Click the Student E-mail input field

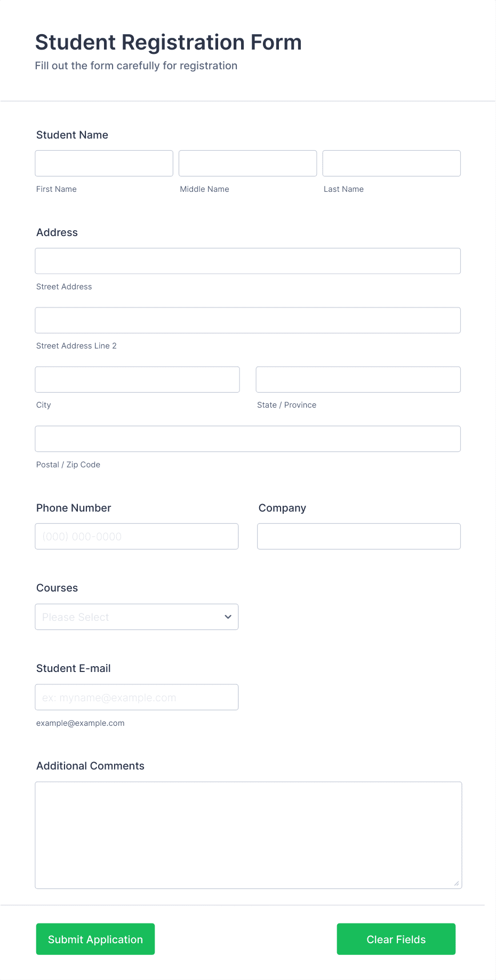(x=137, y=697)
